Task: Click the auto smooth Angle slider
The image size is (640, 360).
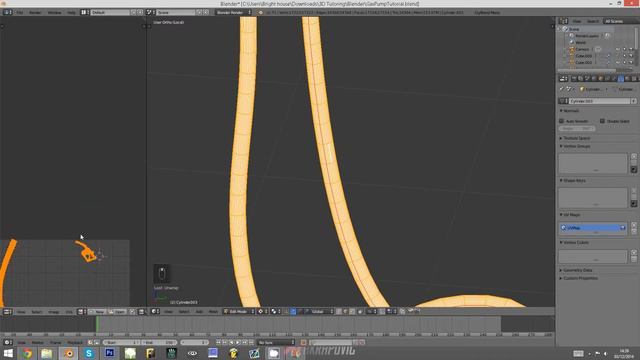Action: (x=577, y=129)
